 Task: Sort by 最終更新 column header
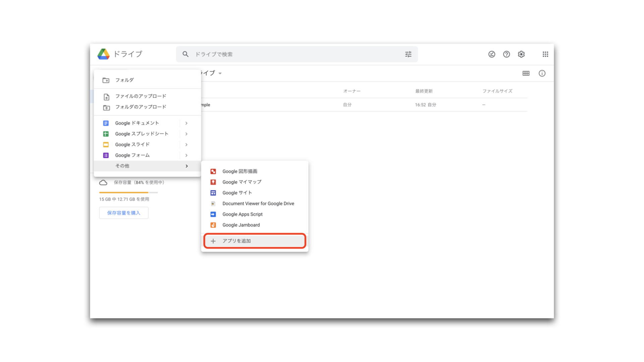[x=424, y=91]
